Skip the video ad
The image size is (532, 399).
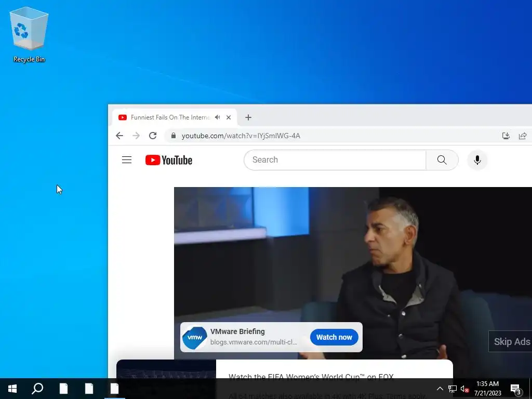click(x=511, y=341)
